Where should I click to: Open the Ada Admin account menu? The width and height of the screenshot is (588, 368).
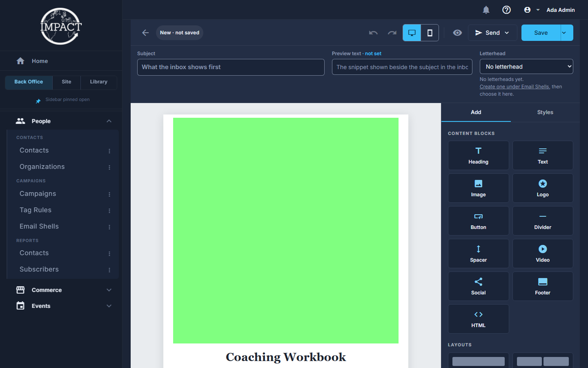549,10
